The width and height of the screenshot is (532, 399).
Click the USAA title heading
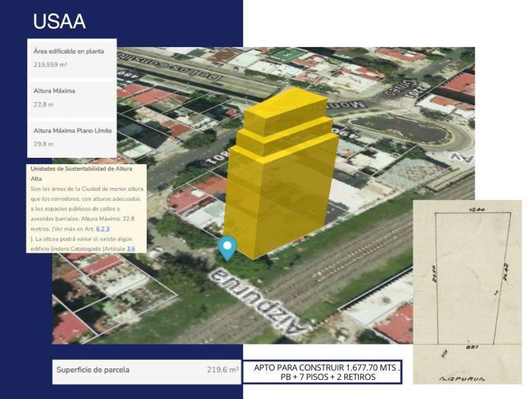(59, 22)
